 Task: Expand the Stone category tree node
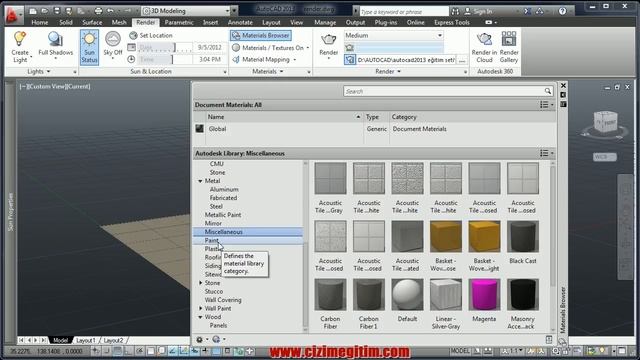point(200,283)
